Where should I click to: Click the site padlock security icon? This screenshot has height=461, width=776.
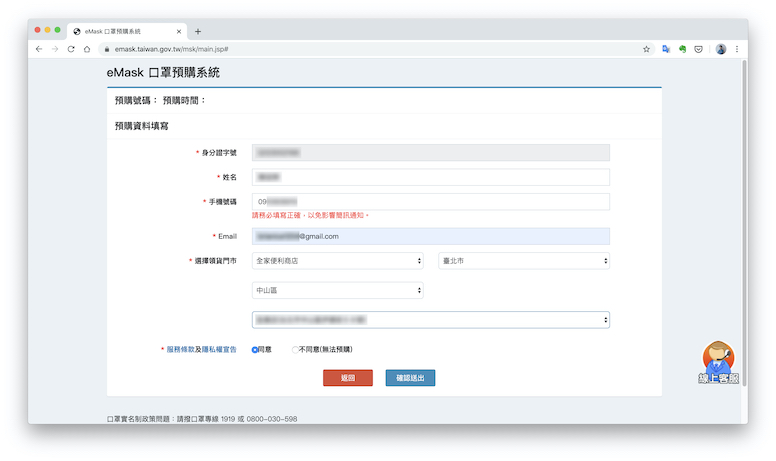[106, 49]
